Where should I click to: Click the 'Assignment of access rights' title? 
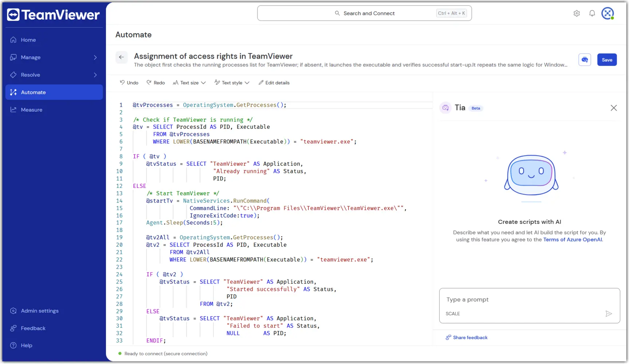click(x=213, y=56)
